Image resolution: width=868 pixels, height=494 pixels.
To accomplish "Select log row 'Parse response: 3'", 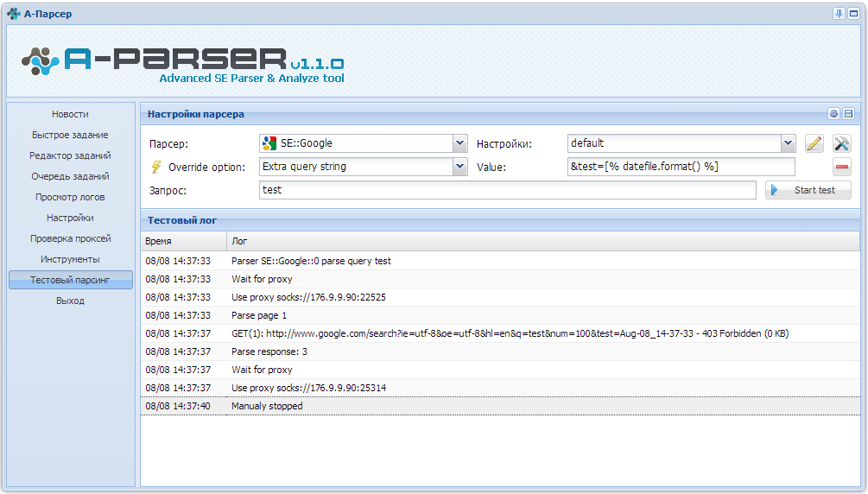I will tap(500, 351).
